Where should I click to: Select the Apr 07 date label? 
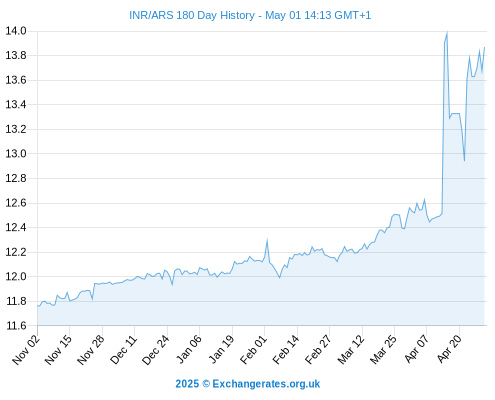(x=416, y=350)
